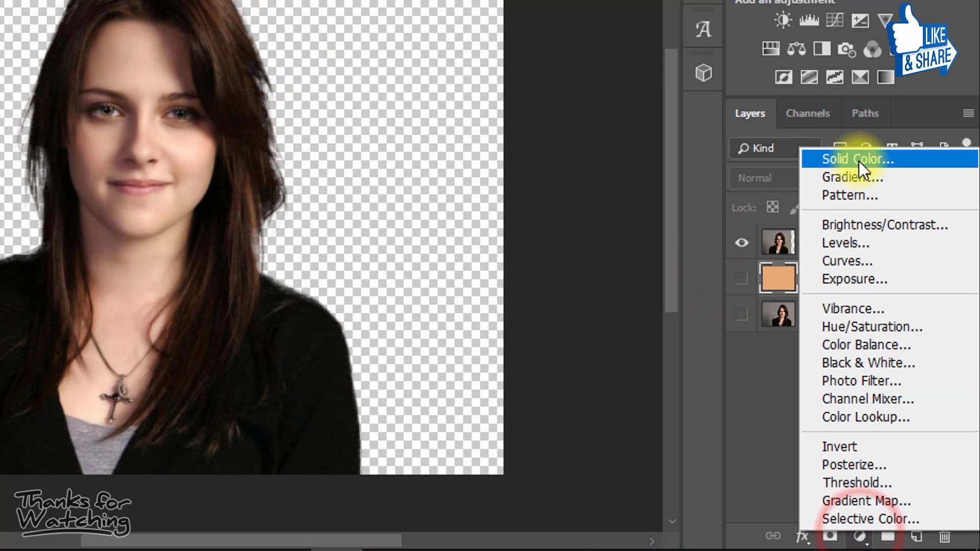This screenshot has height=551, width=980.
Task: Enable visibility for the bottom photo layer
Action: tap(741, 314)
